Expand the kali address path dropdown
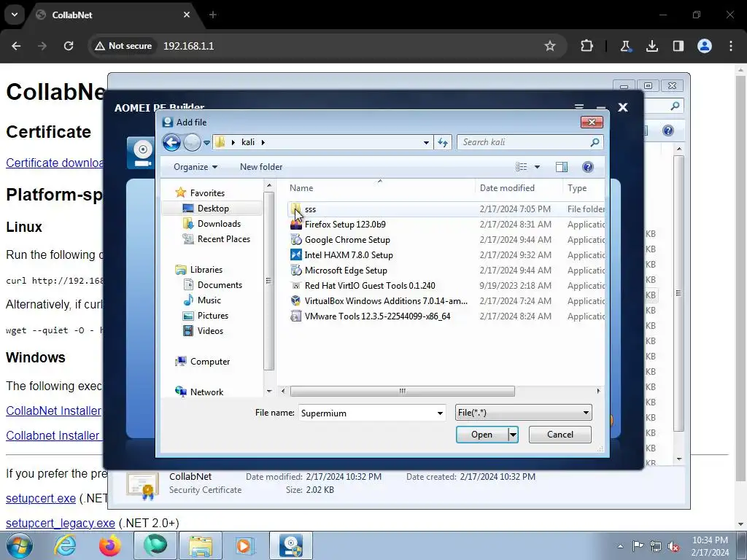The height and width of the screenshot is (560, 747). click(x=426, y=142)
